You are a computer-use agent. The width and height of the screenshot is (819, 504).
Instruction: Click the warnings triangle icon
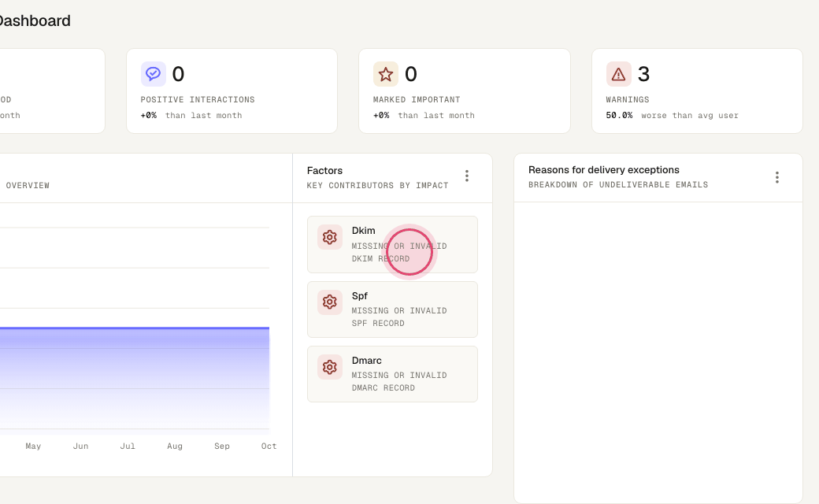point(618,74)
